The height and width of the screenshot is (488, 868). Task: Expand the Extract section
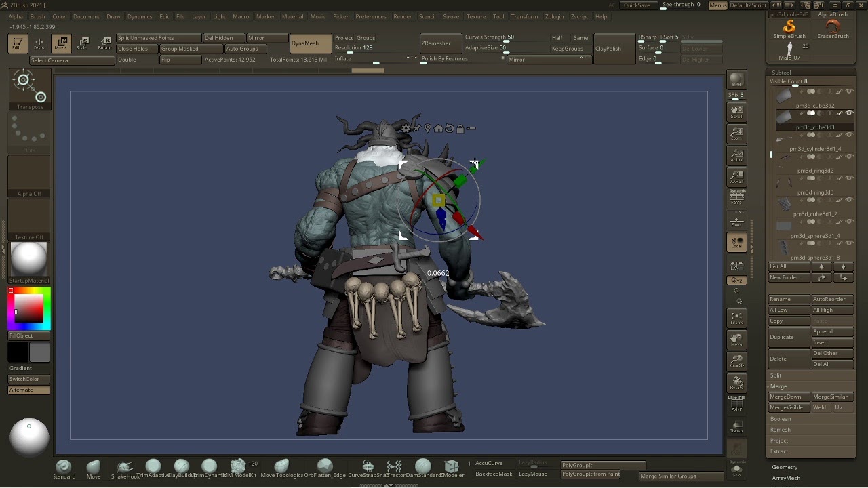(x=779, y=451)
